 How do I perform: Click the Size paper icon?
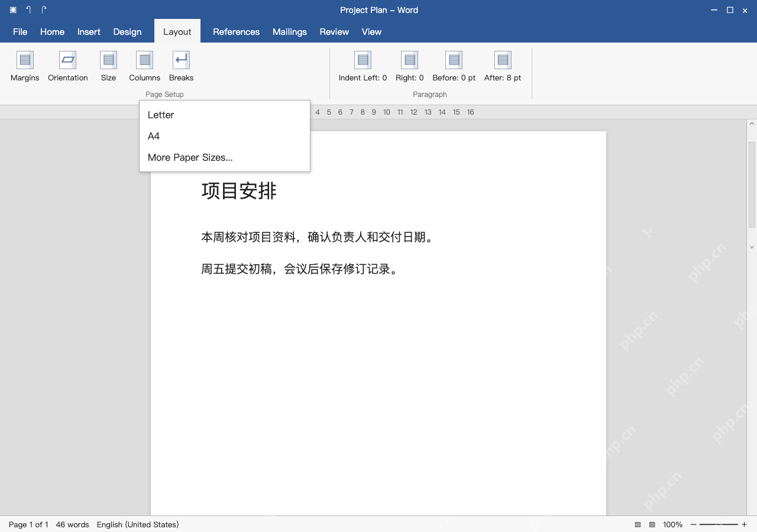[x=109, y=60]
